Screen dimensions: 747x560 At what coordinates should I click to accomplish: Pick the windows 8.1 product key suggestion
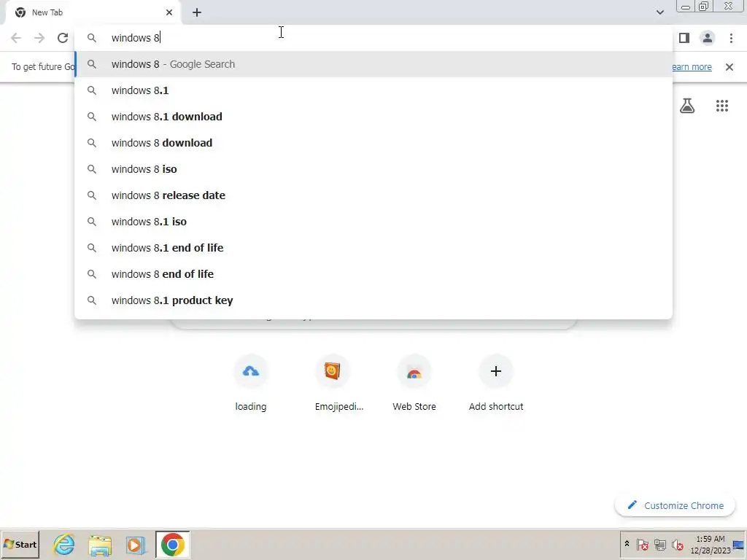click(373, 300)
